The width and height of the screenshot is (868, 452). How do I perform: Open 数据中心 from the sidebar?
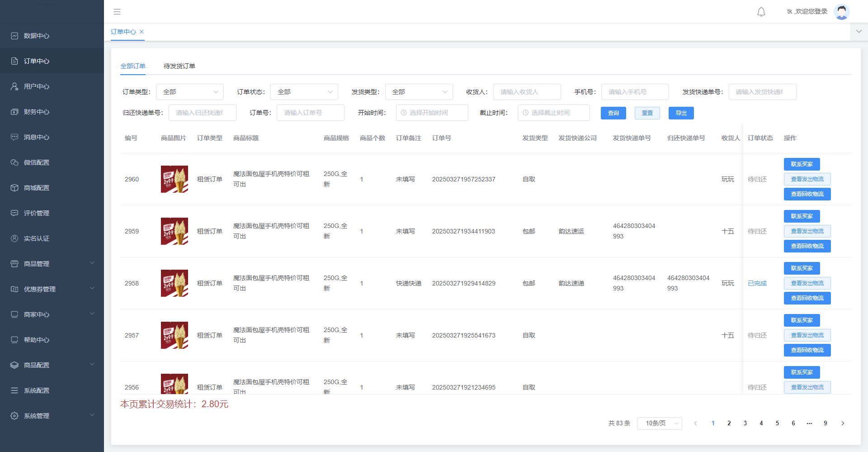click(37, 36)
